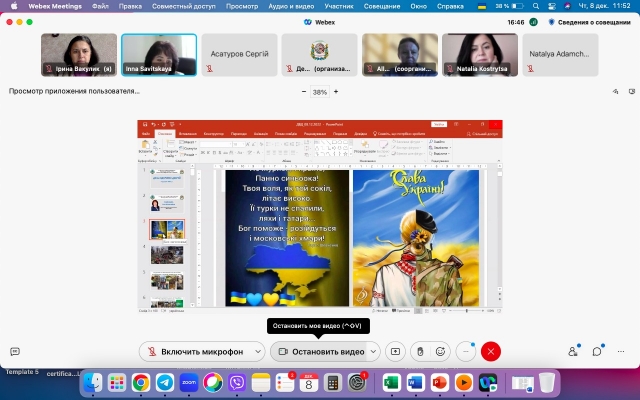The width and height of the screenshot is (640, 400).
Task: Open Webex from the Dock
Action: coord(488,383)
